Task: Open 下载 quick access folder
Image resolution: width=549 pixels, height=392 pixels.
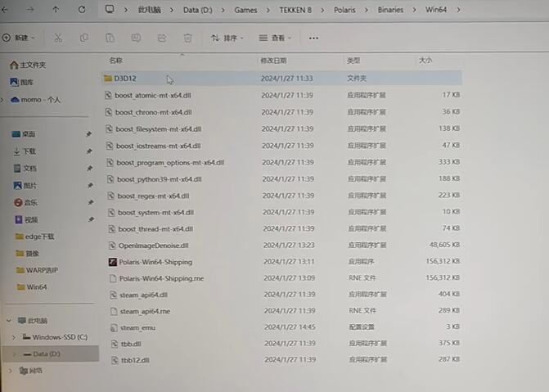Action: [x=25, y=151]
